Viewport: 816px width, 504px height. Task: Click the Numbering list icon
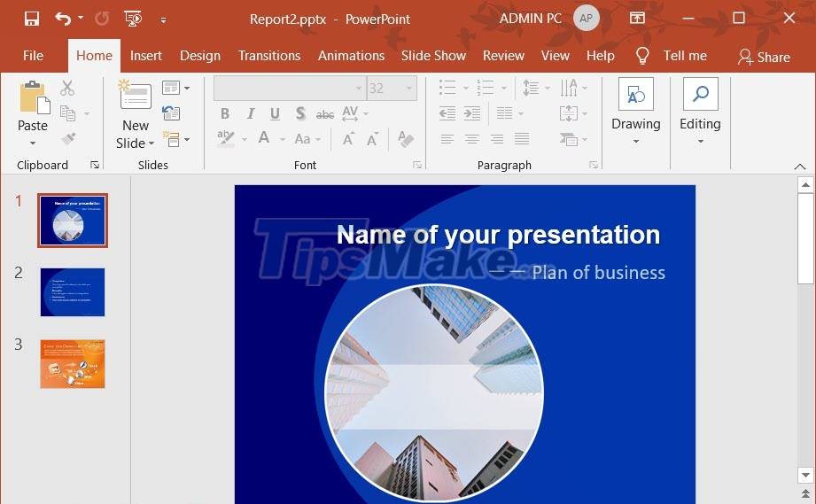click(x=485, y=88)
